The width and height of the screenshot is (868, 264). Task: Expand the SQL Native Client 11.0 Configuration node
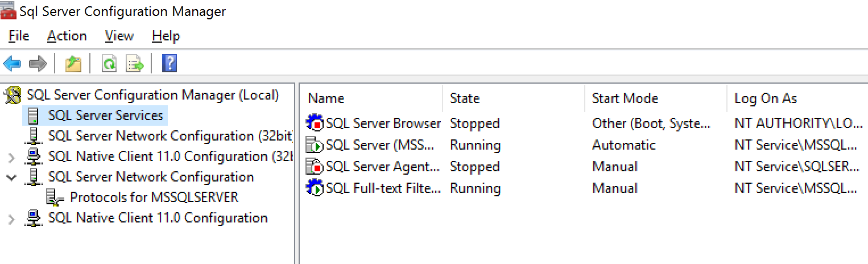coord(11,218)
